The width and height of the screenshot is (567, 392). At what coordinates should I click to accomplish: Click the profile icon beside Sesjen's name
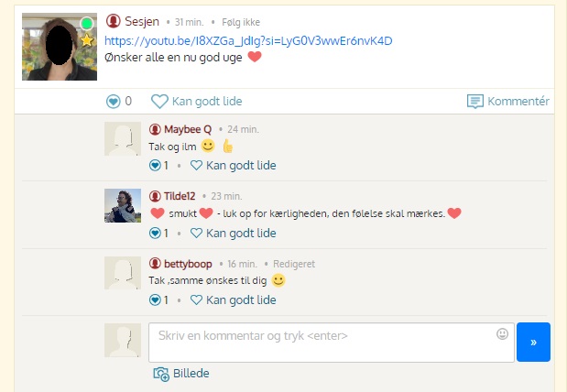(x=114, y=21)
